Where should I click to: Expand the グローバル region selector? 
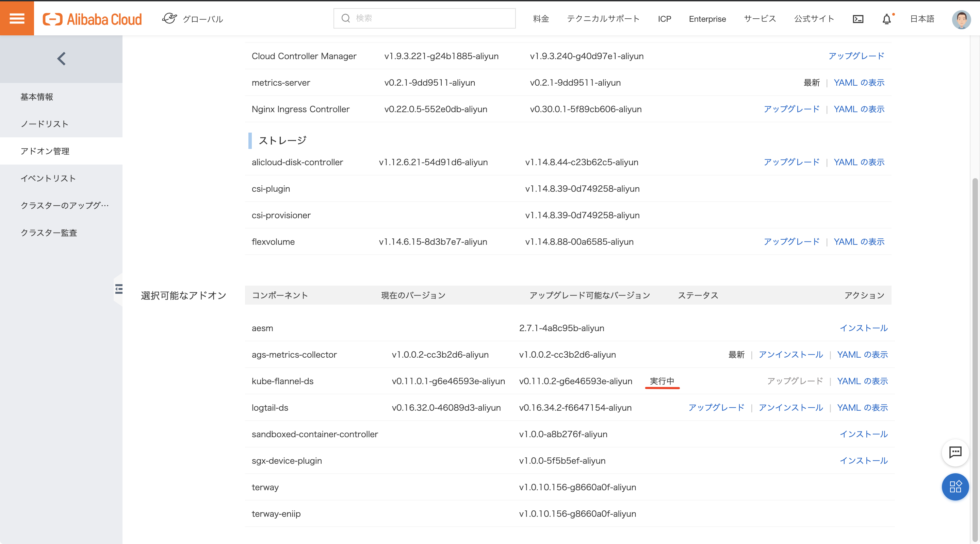(x=193, y=19)
